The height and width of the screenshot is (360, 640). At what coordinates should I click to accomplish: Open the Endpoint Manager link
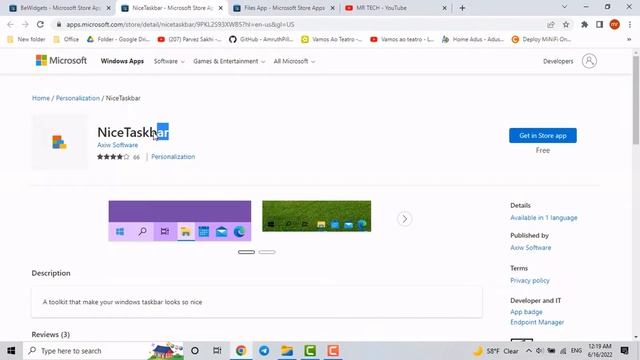(x=537, y=322)
